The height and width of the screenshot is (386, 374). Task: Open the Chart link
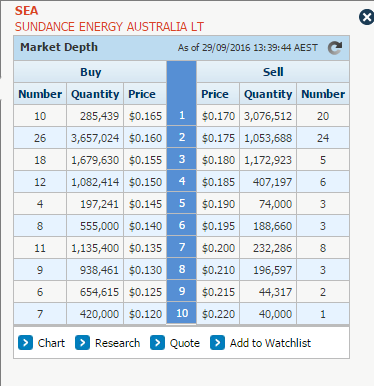click(51, 343)
